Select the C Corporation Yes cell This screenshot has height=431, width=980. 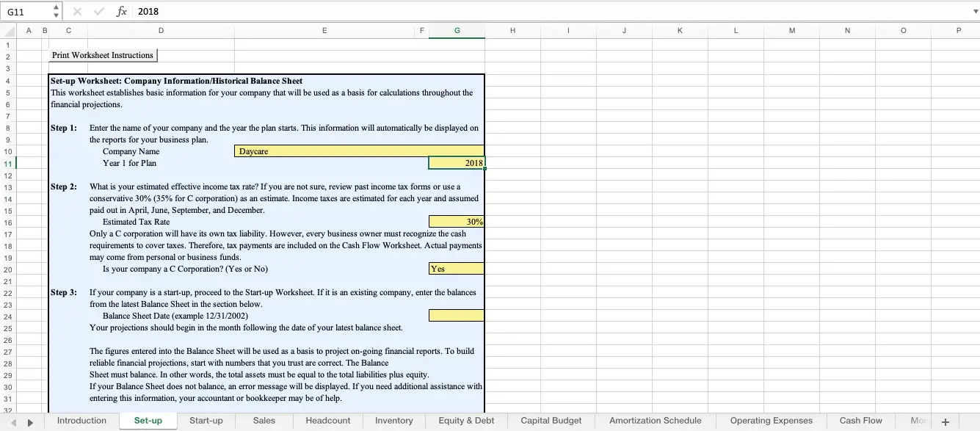pos(456,269)
